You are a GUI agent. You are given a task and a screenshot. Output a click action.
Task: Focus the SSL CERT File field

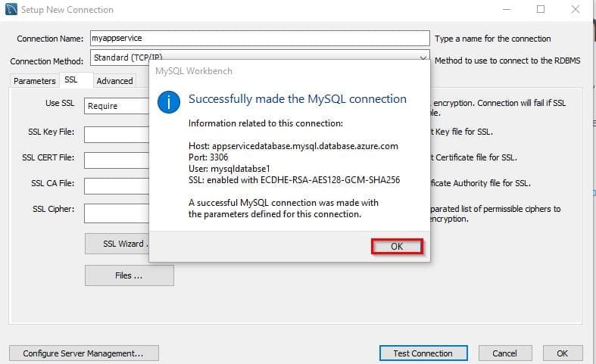coord(117,160)
